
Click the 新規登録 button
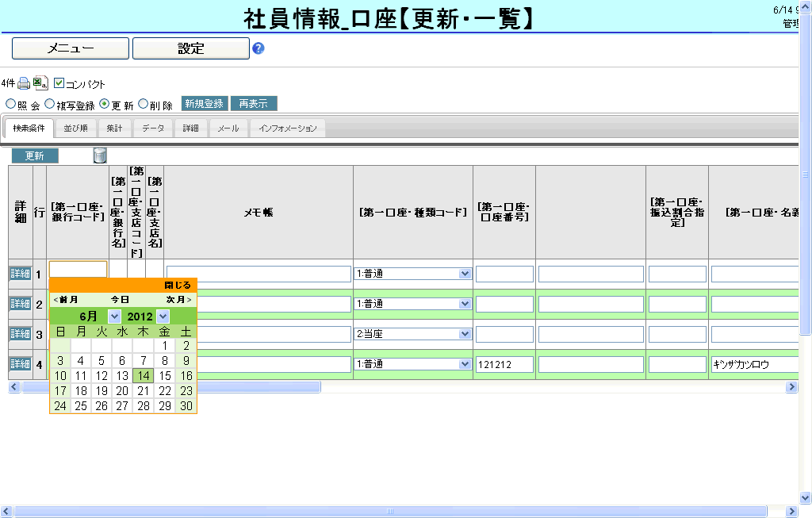[x=205, y=104]
